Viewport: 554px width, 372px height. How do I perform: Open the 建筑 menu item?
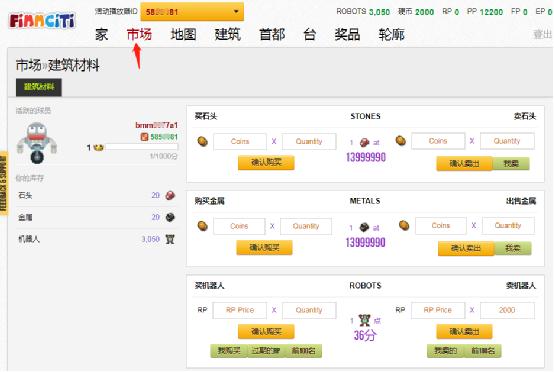(x=228, y=35)
